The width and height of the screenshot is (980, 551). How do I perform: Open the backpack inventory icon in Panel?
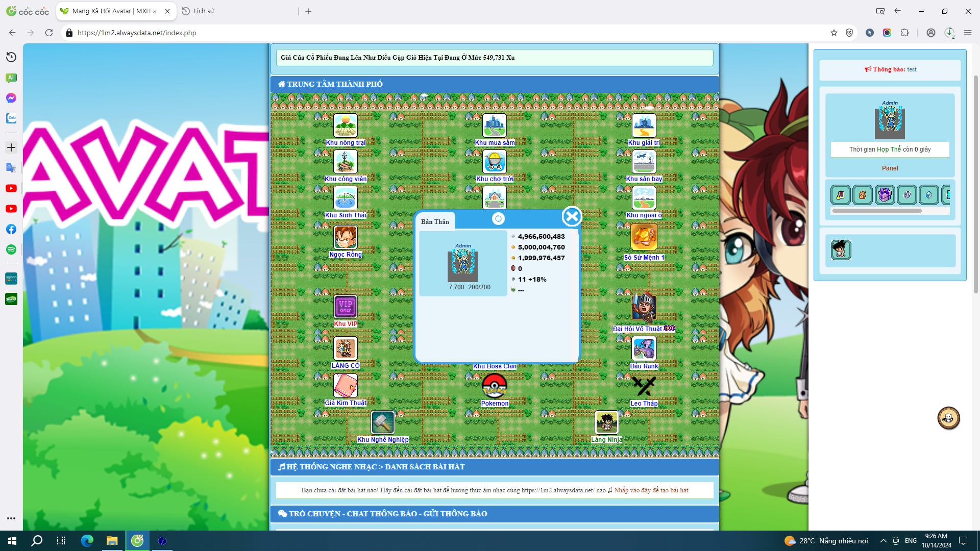coord(862,195)
